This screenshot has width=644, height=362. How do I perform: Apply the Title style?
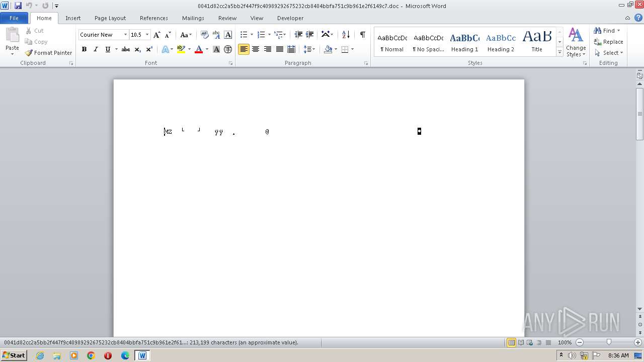[x=537, y=42]
